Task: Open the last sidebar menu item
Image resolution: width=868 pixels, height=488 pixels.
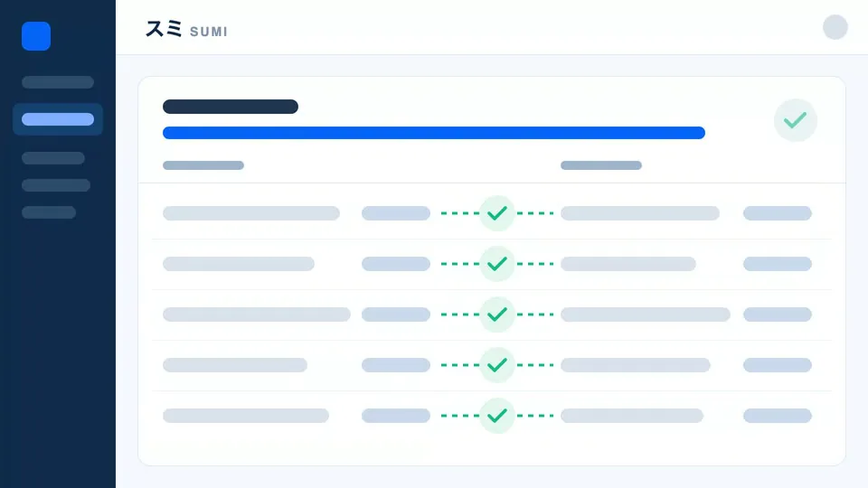Action: coord(49,212)
